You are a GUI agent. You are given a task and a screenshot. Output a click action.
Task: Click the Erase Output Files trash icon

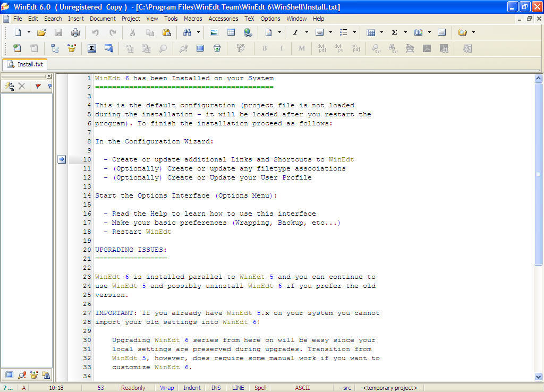[x=217, y=48]
